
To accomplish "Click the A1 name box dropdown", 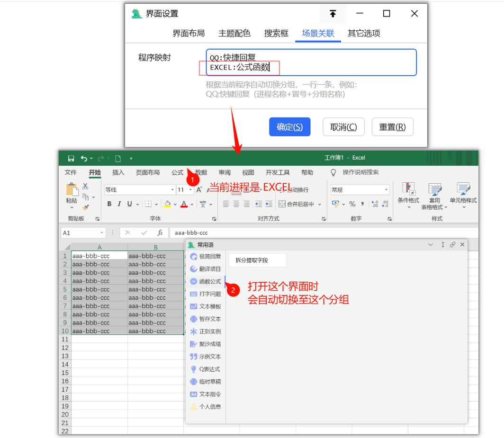I will 101,232.
